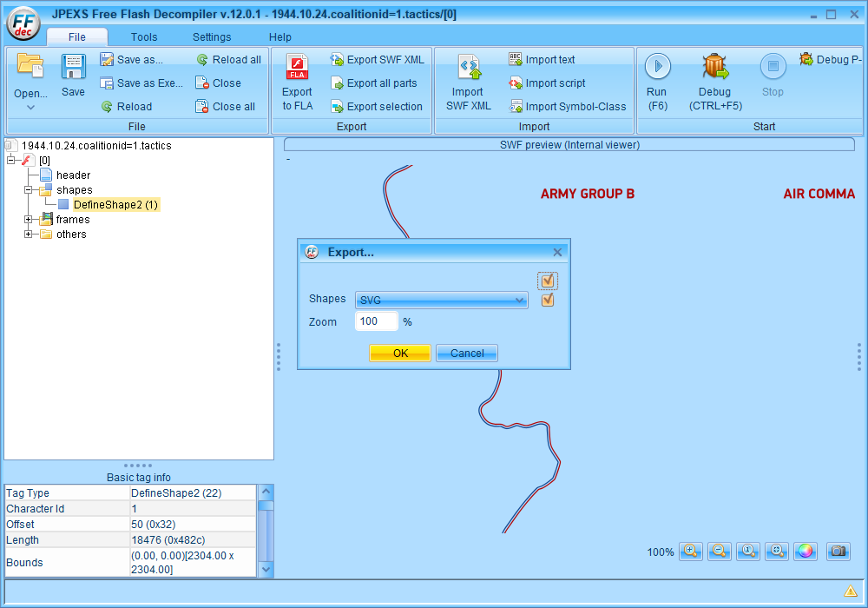Confirm export with OK button

[x=400, y=354]
